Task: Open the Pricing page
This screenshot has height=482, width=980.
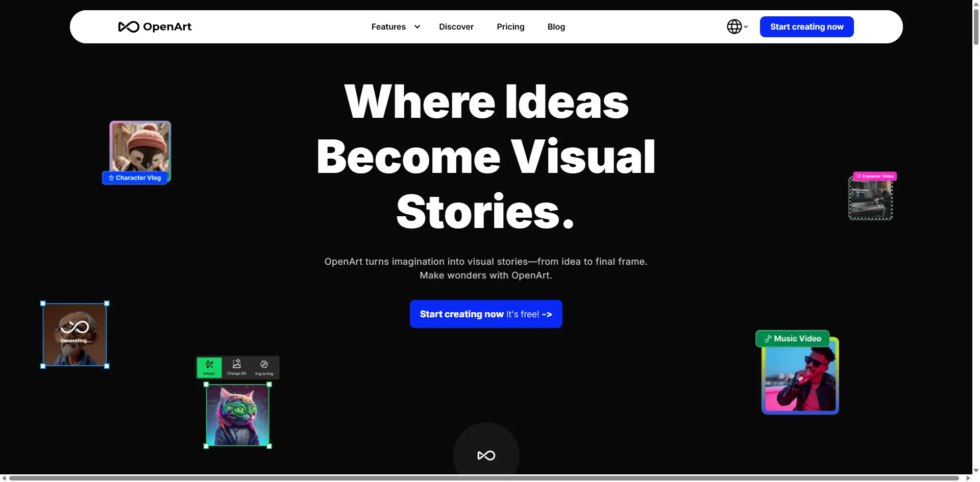Action: [x=510, y=27]
